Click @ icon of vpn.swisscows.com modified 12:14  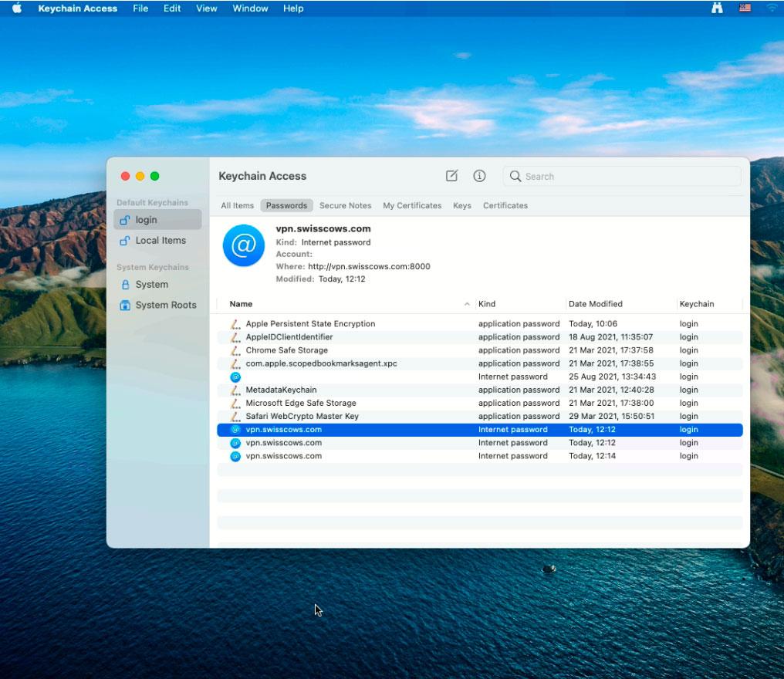point(235,456)
